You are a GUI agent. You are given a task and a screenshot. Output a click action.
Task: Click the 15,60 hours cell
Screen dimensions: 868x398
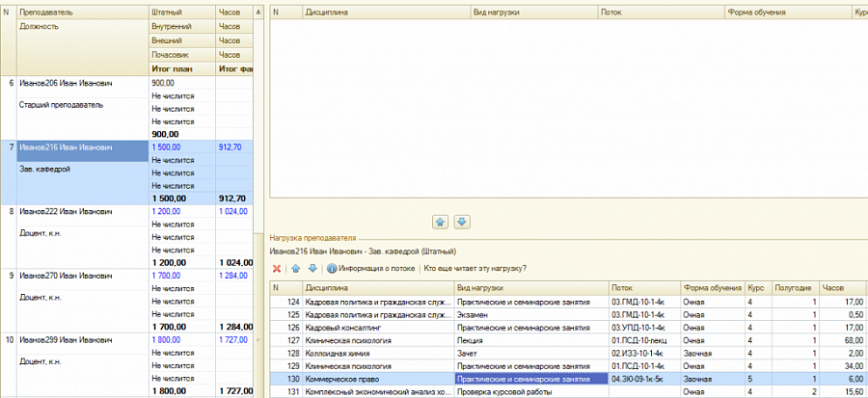(x=843, y=392)
